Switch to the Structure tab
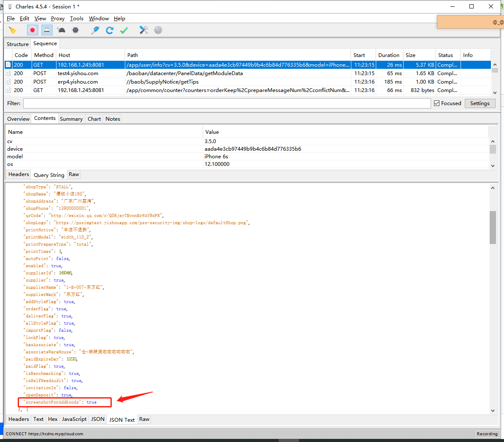 point(18,44)
